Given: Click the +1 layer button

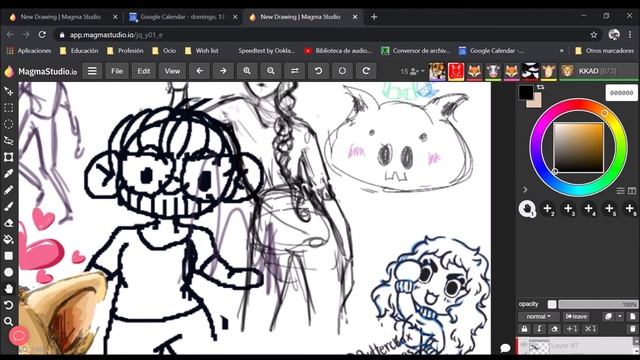Looking at the screenshot, I should (x=572, y=329).
